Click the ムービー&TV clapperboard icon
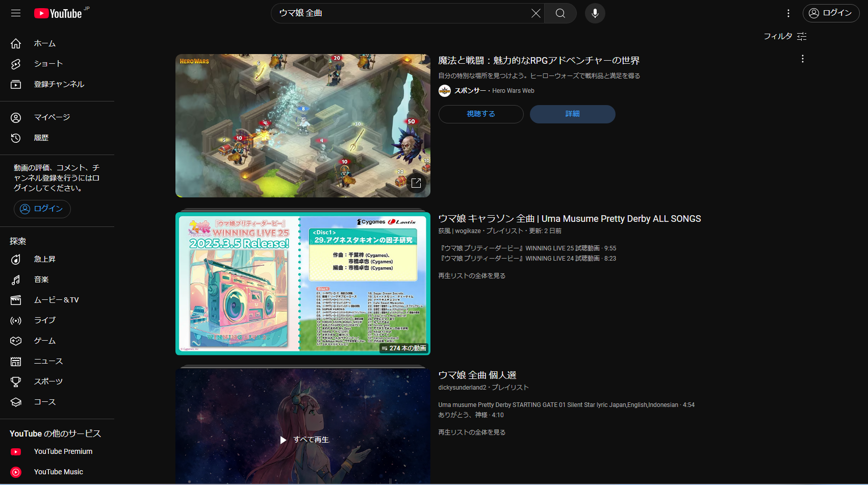Viewport: 868px width, 485px height. (x=16, y=300)
